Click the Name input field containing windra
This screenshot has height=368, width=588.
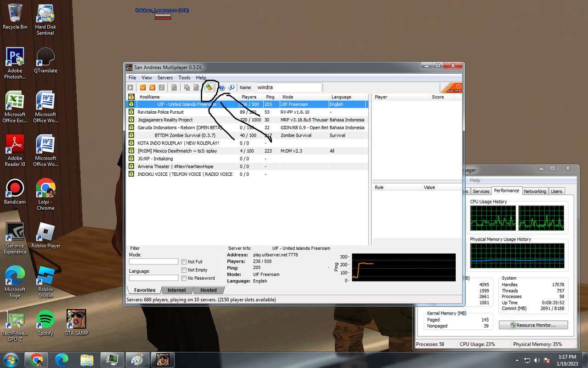288,87
